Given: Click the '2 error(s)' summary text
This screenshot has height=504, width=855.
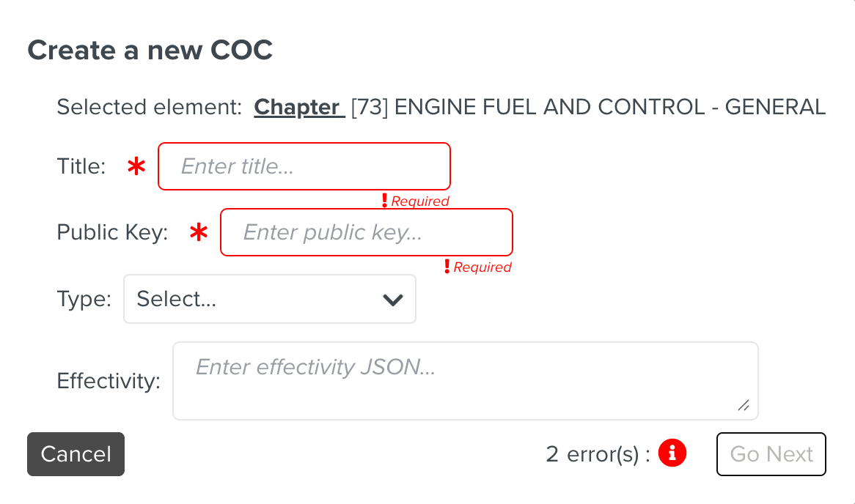Looking at the screenshot, I should (x=598, y=454).
